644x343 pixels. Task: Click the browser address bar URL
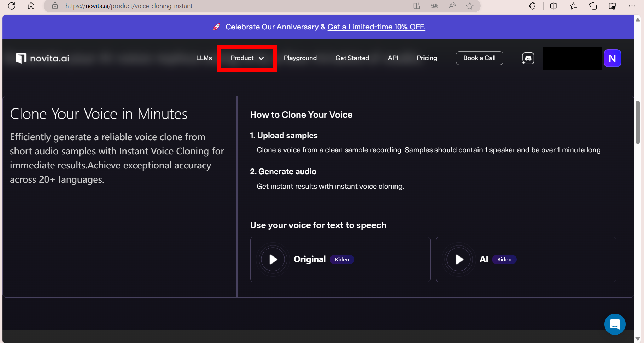click(x=129, y=6)
